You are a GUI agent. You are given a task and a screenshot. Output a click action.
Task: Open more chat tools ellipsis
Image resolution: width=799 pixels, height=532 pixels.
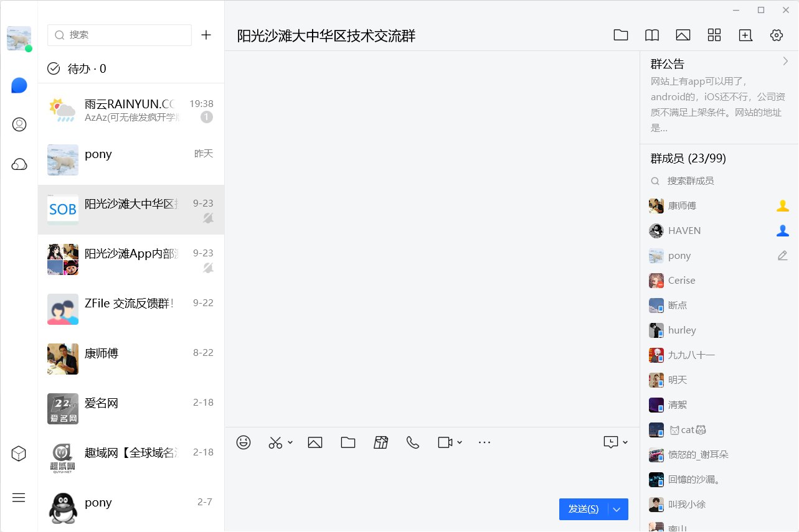coord(485,442)
